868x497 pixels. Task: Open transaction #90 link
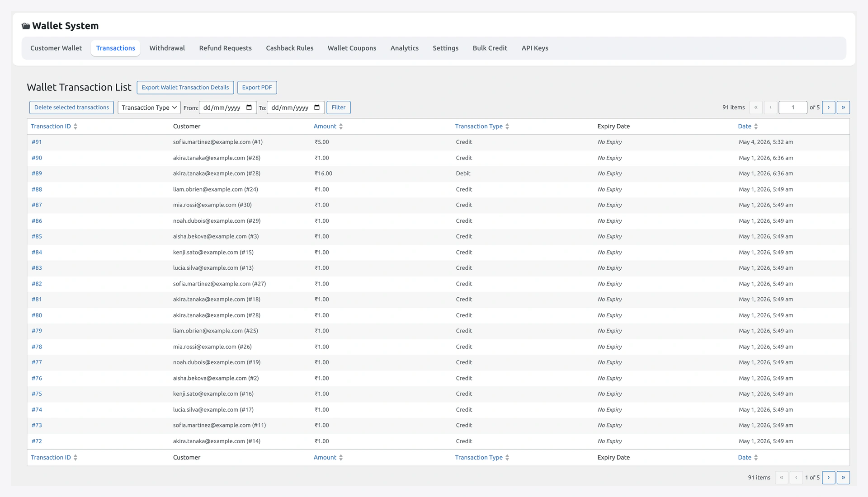37,158
